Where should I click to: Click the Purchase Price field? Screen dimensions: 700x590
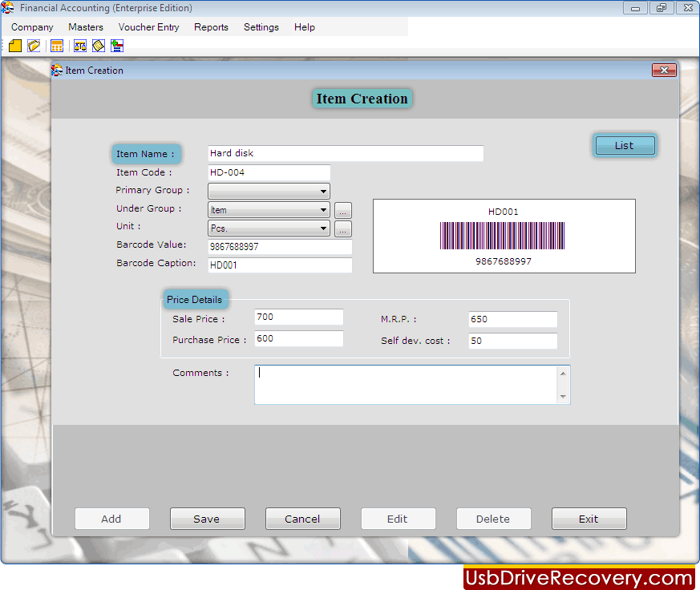299,339
